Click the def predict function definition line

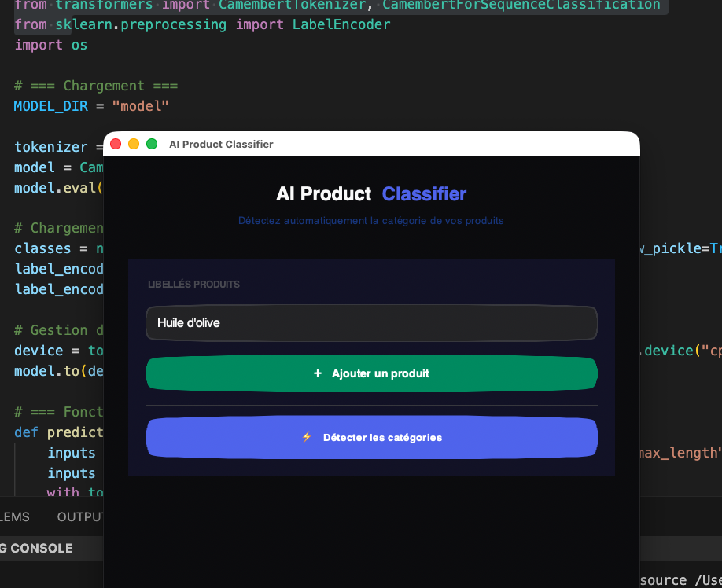47,432
